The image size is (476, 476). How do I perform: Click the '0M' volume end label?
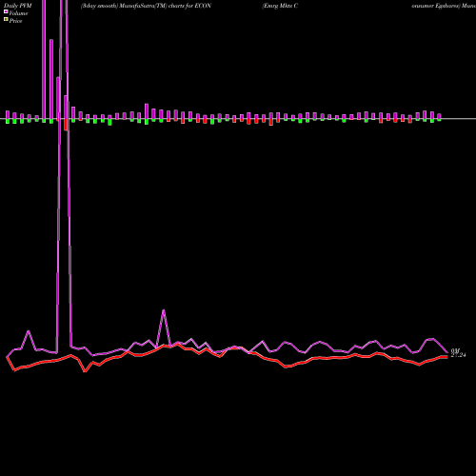(455, 350)
